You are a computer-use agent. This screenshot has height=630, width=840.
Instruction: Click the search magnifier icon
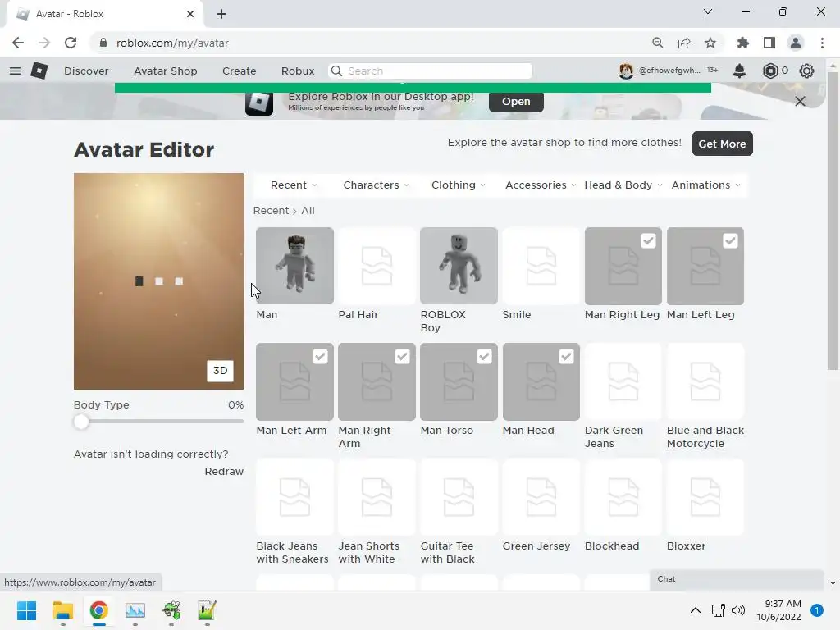click(x=336, y=71)
